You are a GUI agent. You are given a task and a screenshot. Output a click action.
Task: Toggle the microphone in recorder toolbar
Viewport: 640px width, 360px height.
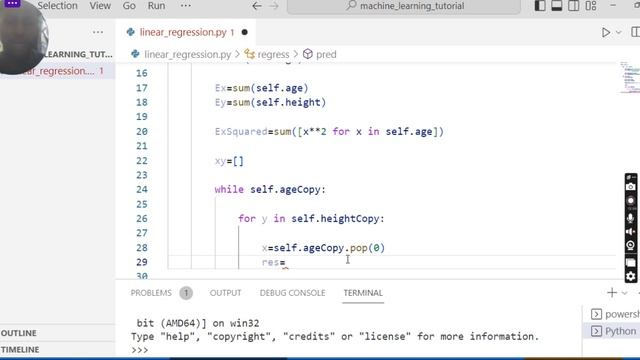pyautogui.click(x=631, y=218)
